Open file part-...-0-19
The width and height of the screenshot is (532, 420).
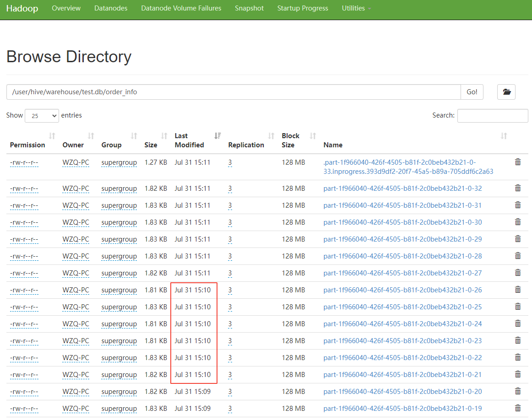click(402, 409)
